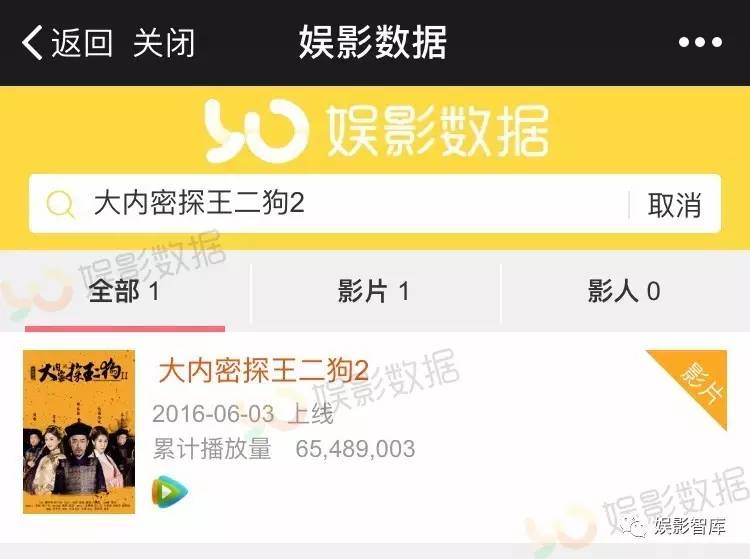Click the 娱影数据 page title in header
This screenshot has height=559, width=750.
373,43
